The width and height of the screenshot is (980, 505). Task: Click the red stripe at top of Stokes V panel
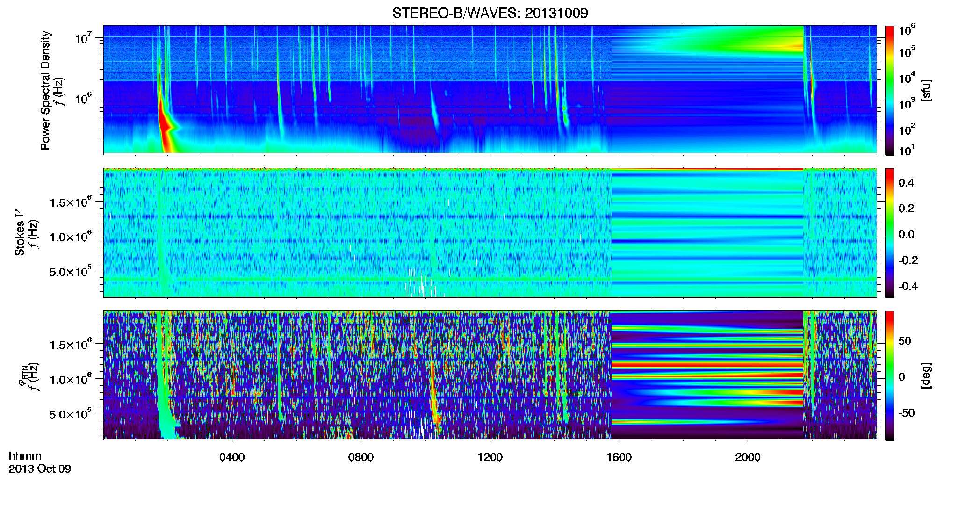(x=707, y=169)
